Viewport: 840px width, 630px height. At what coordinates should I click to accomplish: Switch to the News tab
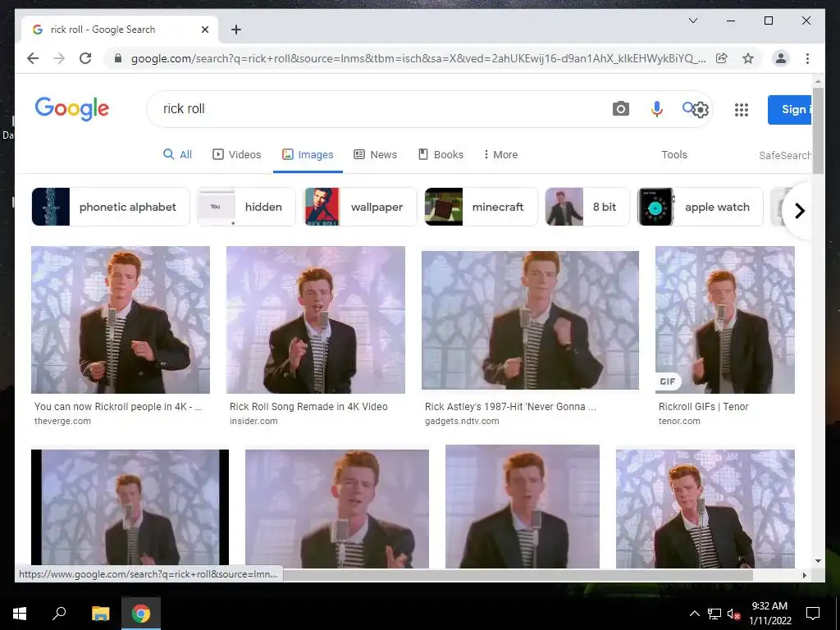point(376,154)
